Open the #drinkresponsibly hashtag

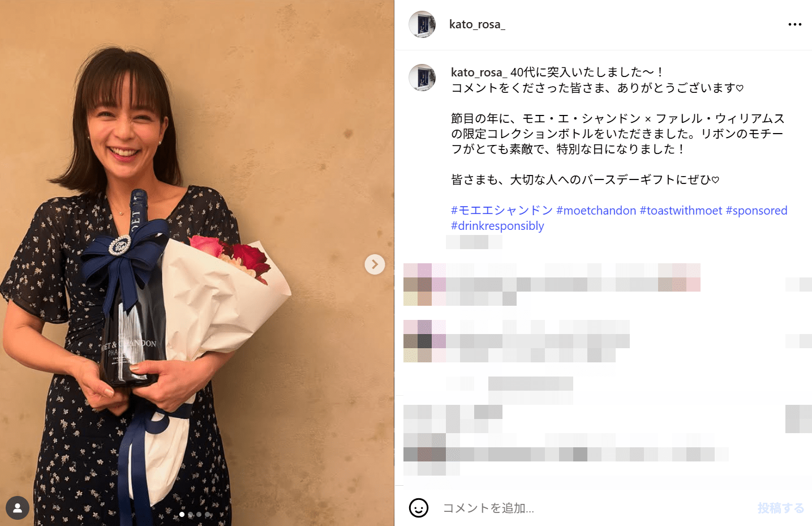click(x=497, y=226)
